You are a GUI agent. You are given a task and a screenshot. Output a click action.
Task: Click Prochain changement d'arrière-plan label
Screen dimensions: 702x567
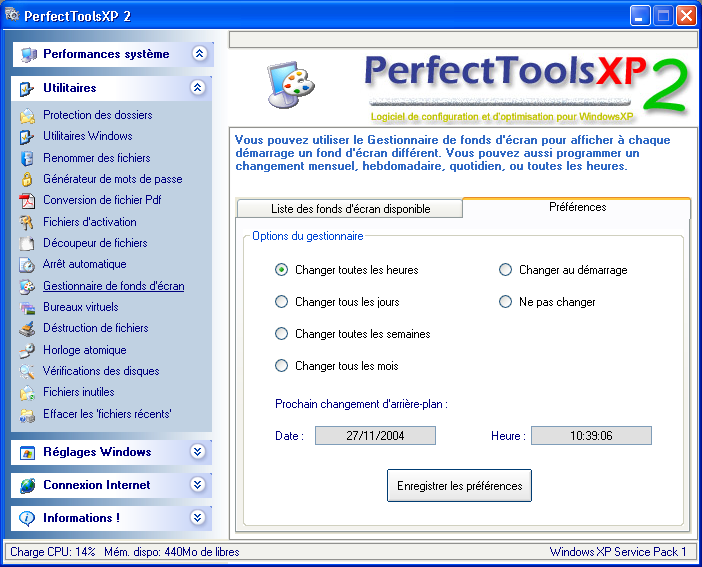[x=361, y=404]
